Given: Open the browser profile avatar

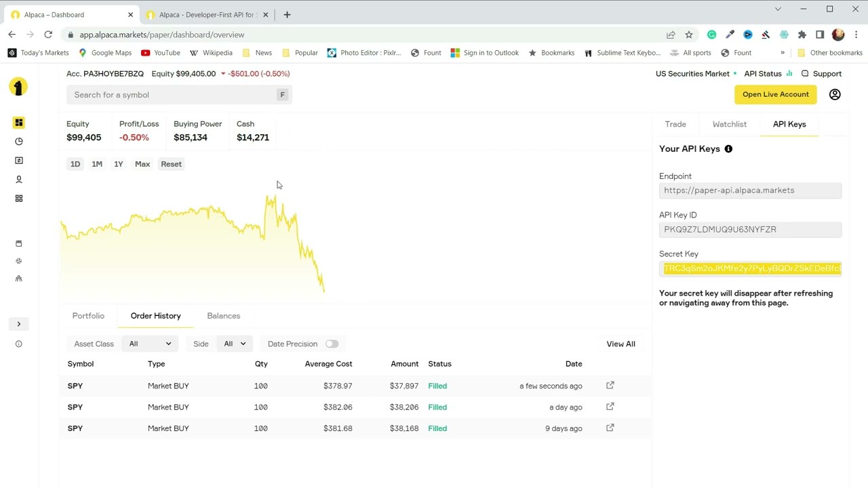Looking at the screenshot, I should coord(838,35).
